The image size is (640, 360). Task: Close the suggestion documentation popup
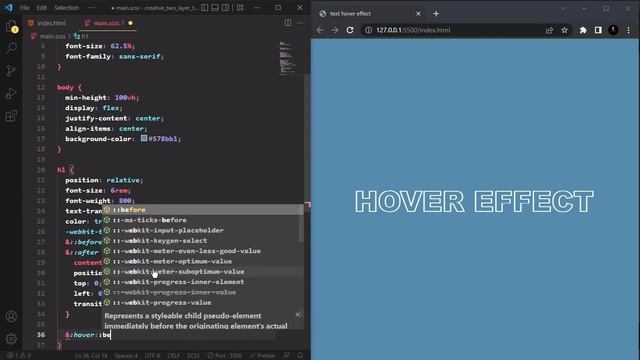(298, 314)
